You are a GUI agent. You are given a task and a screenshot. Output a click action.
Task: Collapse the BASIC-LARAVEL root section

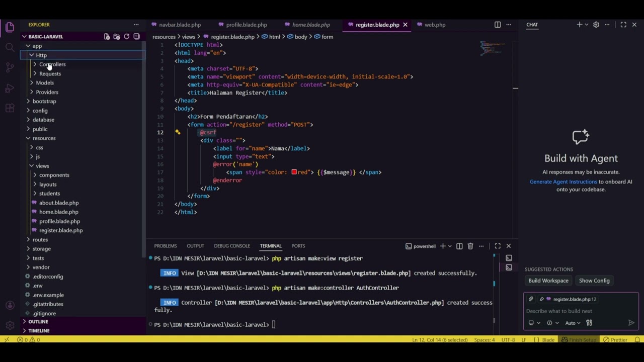coord(24,37)
